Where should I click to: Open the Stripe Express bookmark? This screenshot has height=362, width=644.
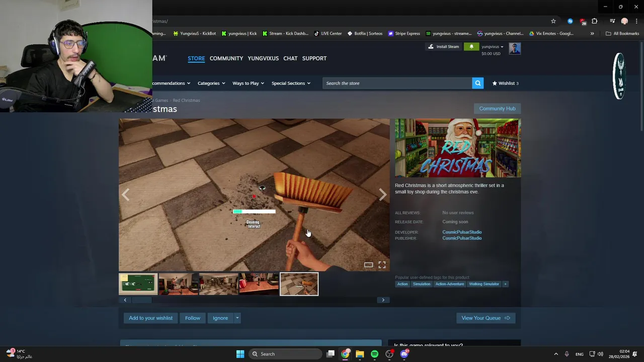(x=404, y=34)
